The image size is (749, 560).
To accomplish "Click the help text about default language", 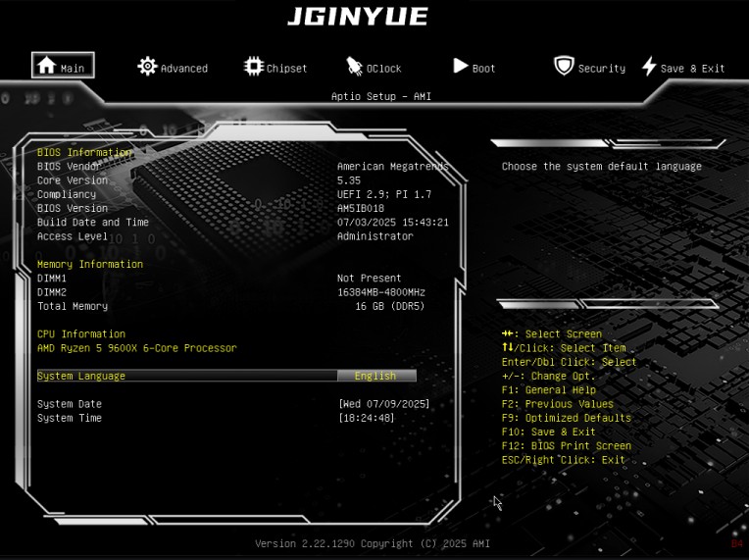I will pyautogui.click(x=601, y=167).
